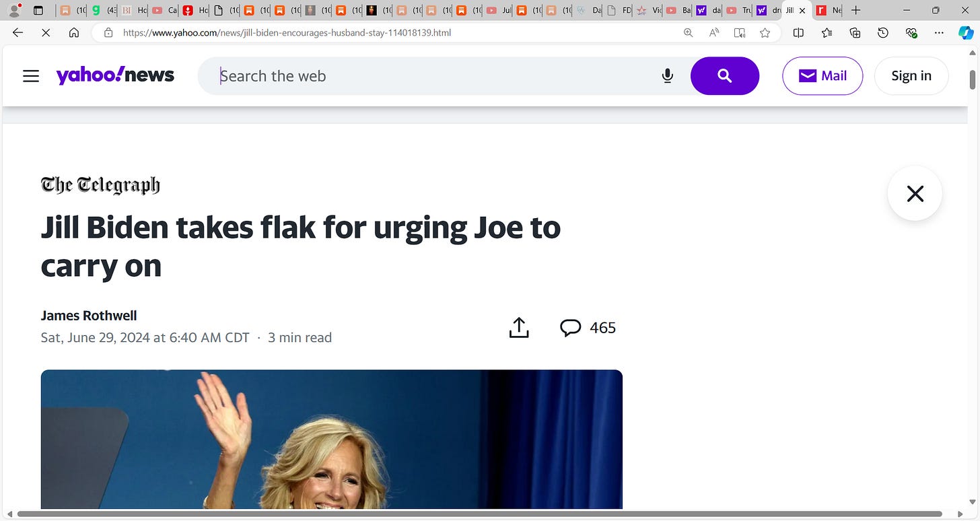Click the scroll-down arrow

click(973, 503)
